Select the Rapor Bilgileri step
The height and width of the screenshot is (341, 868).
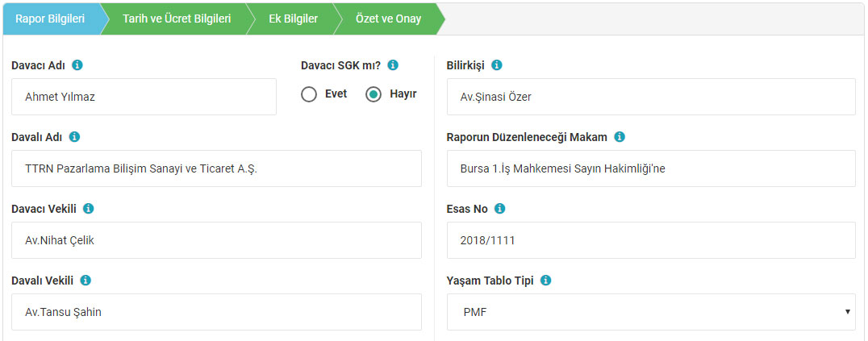click(50, 19)
